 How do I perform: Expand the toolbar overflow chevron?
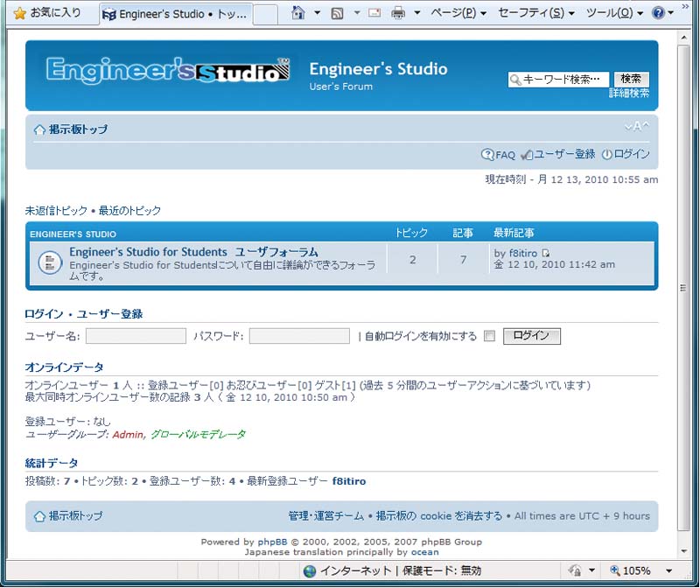pos(686,7)
